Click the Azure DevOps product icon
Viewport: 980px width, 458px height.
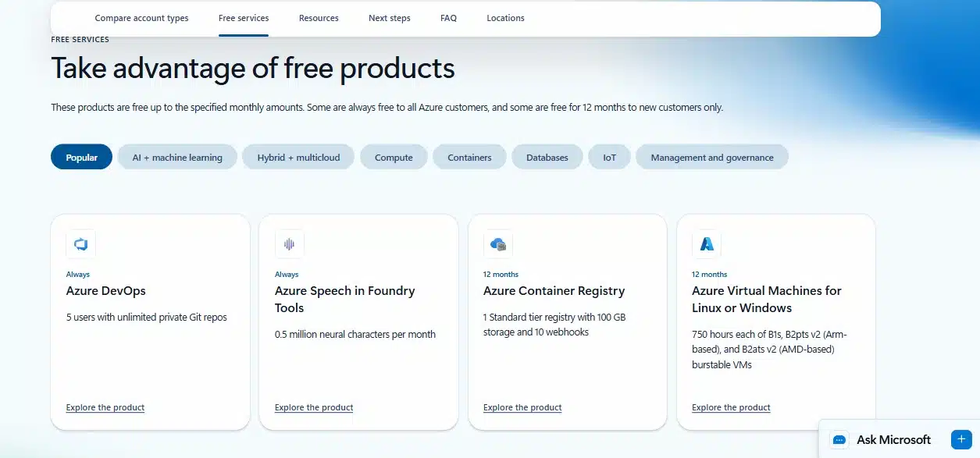coord(80,244)
